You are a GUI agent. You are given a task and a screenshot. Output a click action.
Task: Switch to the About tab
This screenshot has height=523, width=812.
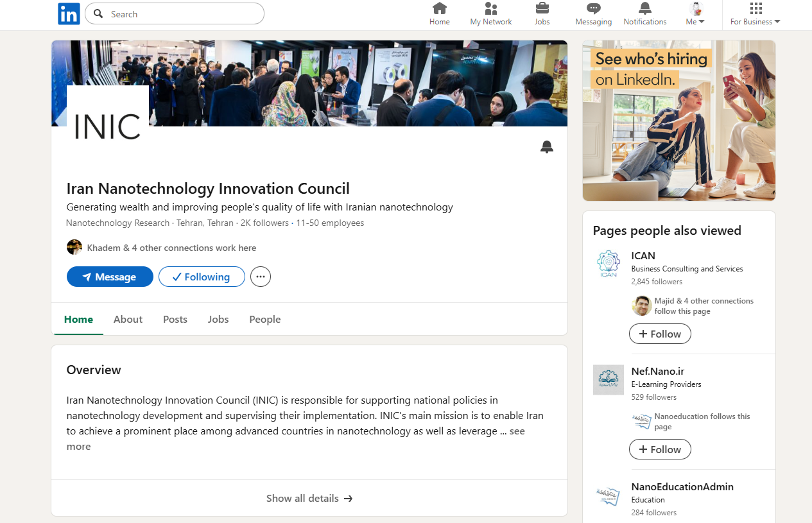point(128,319)
